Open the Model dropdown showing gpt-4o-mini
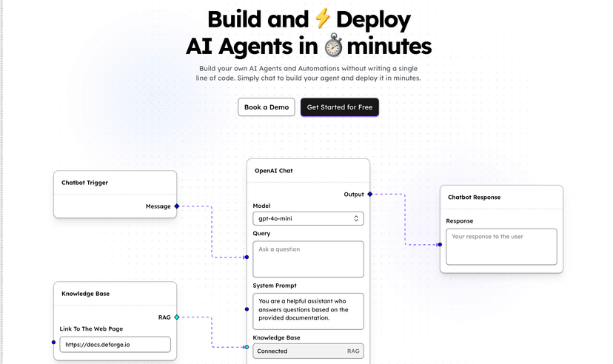Image resolution: width=613 pixels, height=364 pixels. click(x=308, y=218)
